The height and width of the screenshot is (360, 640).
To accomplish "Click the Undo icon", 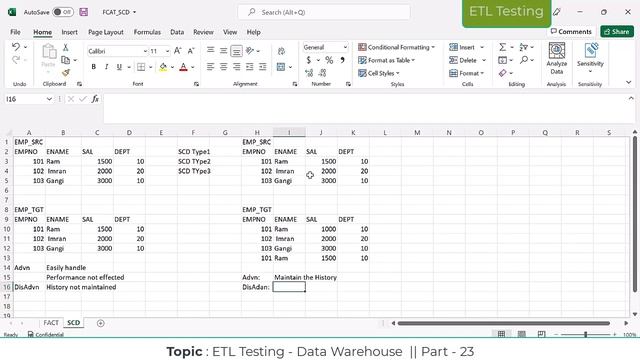I will click(16, 47).
